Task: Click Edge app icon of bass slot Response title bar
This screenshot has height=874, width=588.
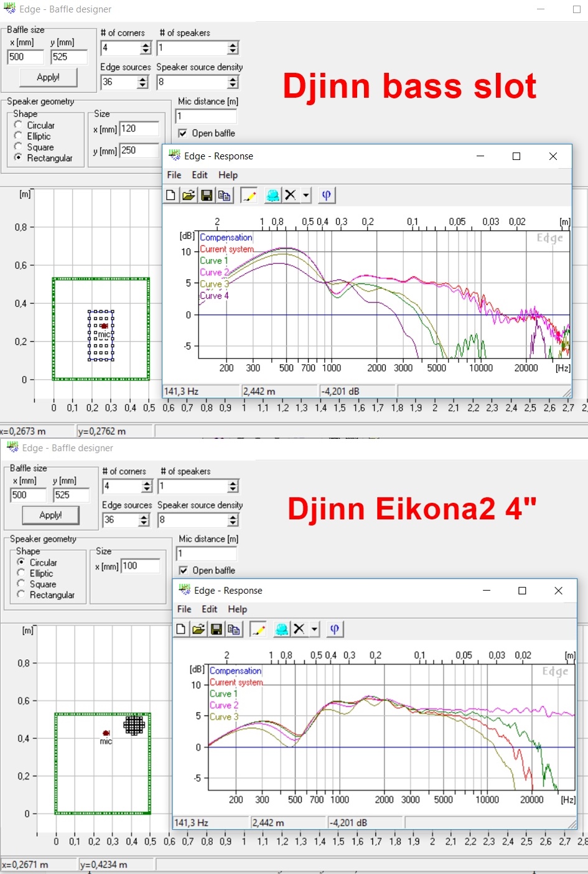Action: (x=174, y=156)
